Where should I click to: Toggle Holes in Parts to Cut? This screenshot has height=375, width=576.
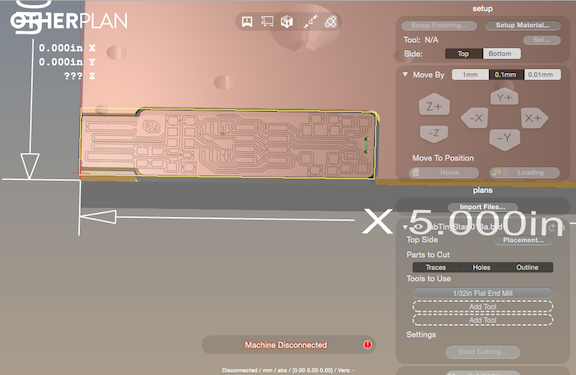pos(482,267)
